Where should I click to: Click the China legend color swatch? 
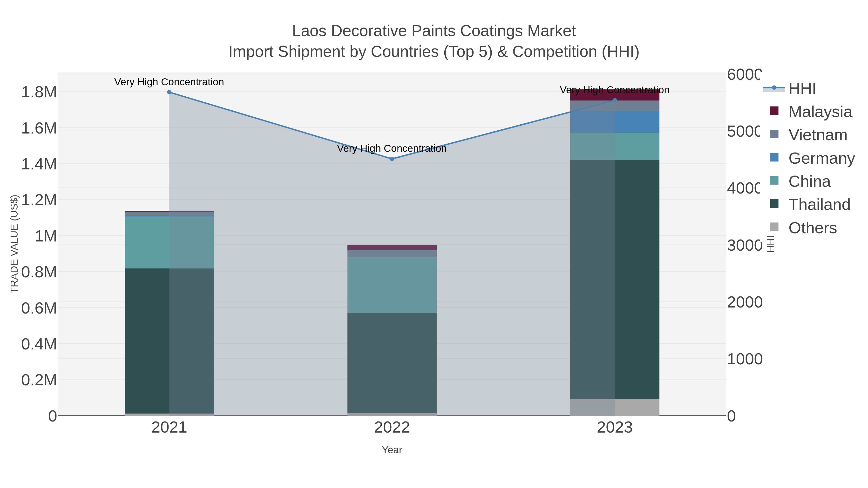click(774, 180)
